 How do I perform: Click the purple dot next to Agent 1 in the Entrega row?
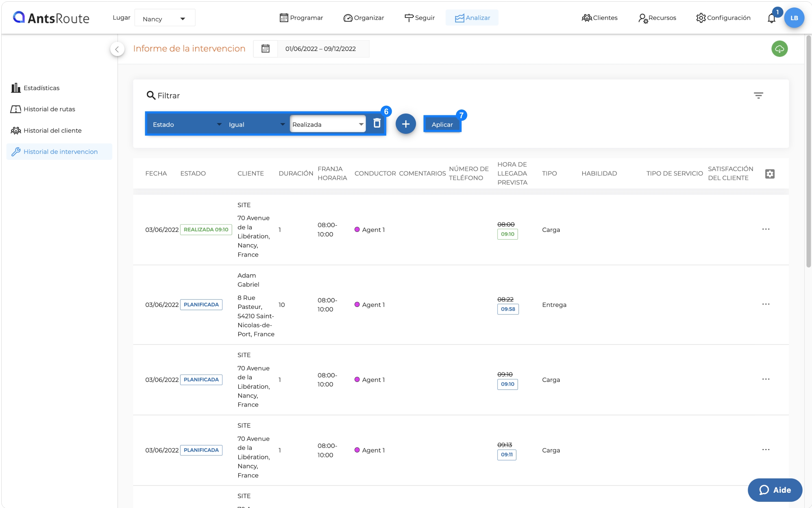pyautogui.click(x=357, y=304)
